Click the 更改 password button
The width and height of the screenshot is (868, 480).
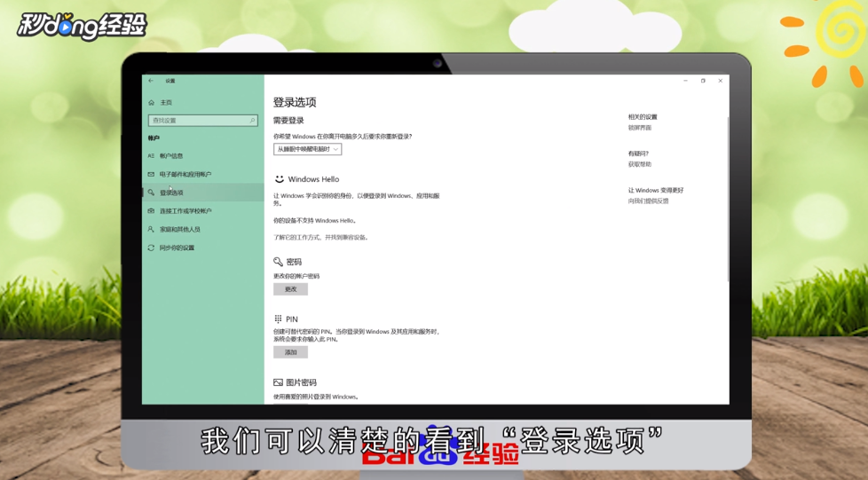pos(290,289)
